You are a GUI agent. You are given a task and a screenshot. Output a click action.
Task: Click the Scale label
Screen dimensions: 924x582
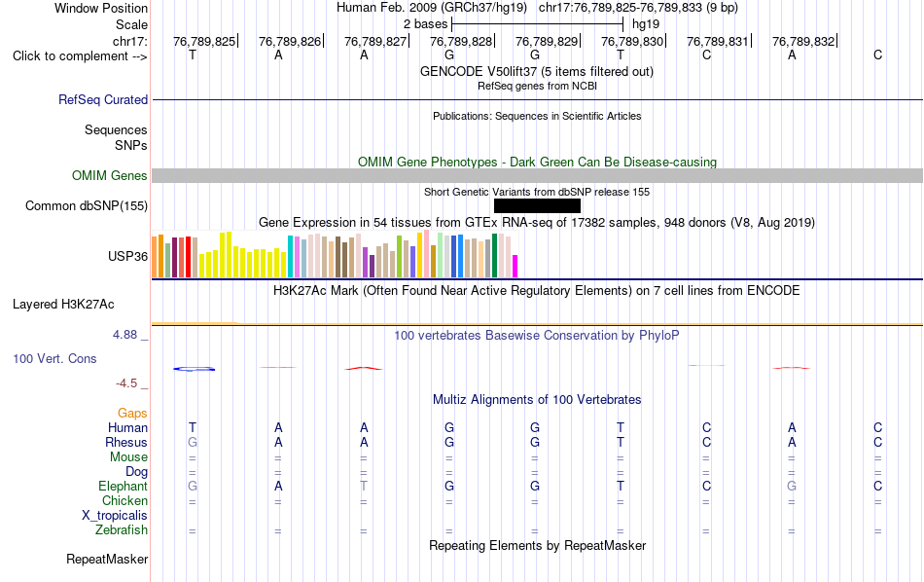coord(131,24)
